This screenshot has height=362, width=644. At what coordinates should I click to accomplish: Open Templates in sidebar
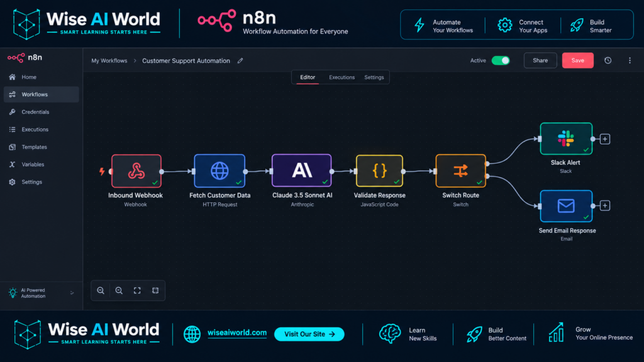click(41, 147)
